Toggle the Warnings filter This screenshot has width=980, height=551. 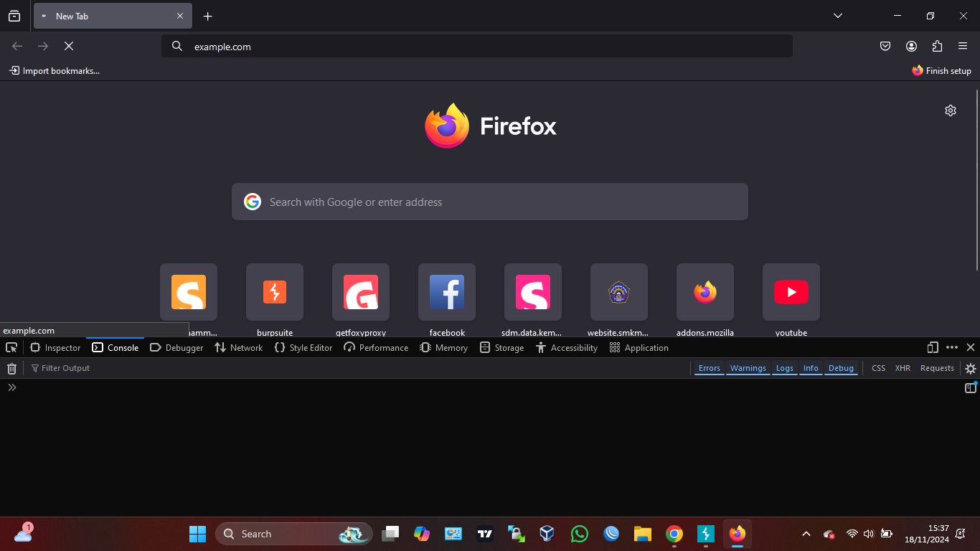(748, 368)
